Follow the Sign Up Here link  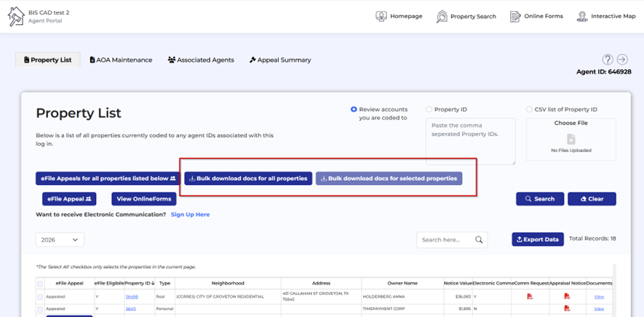pos(190,215)
